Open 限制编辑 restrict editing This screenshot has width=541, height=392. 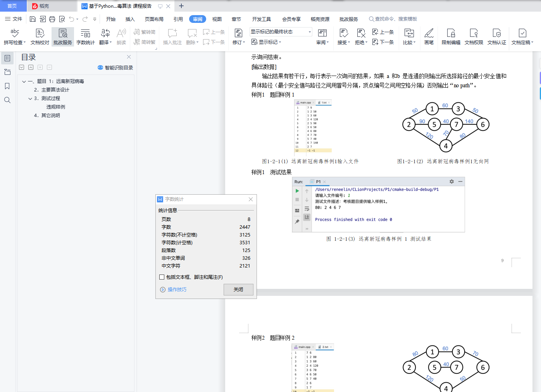coord(451,37)
